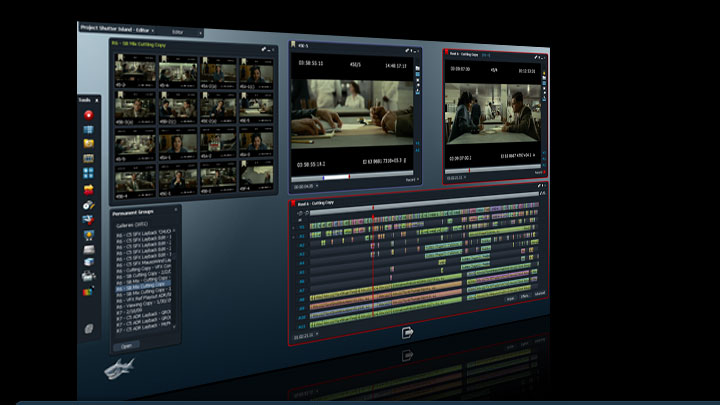
Task: Click the grey stacked device tool icon
Action: pos(89,249)
